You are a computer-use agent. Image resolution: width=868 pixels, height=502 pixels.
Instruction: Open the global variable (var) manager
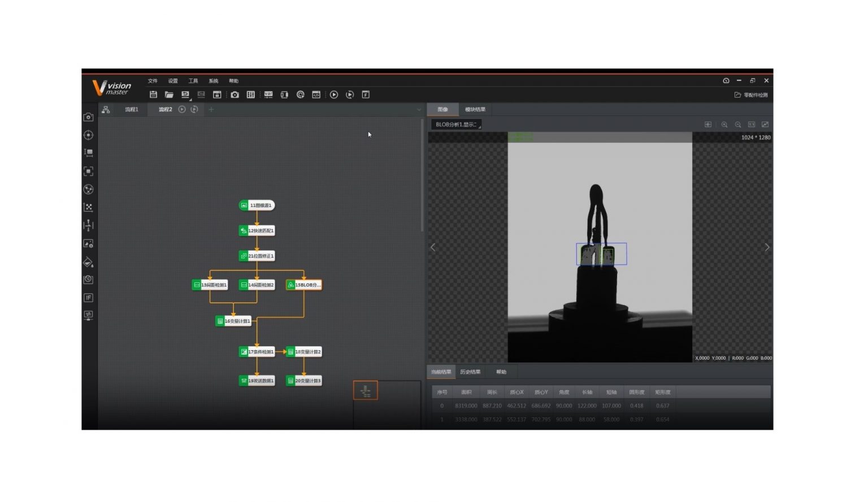(268, 94)
